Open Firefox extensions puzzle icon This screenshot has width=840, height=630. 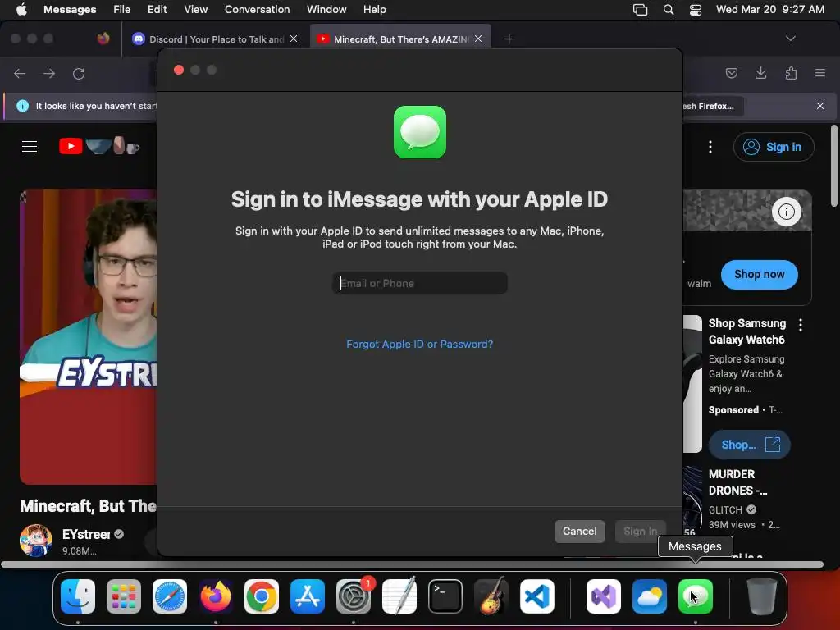pos(791,73)
